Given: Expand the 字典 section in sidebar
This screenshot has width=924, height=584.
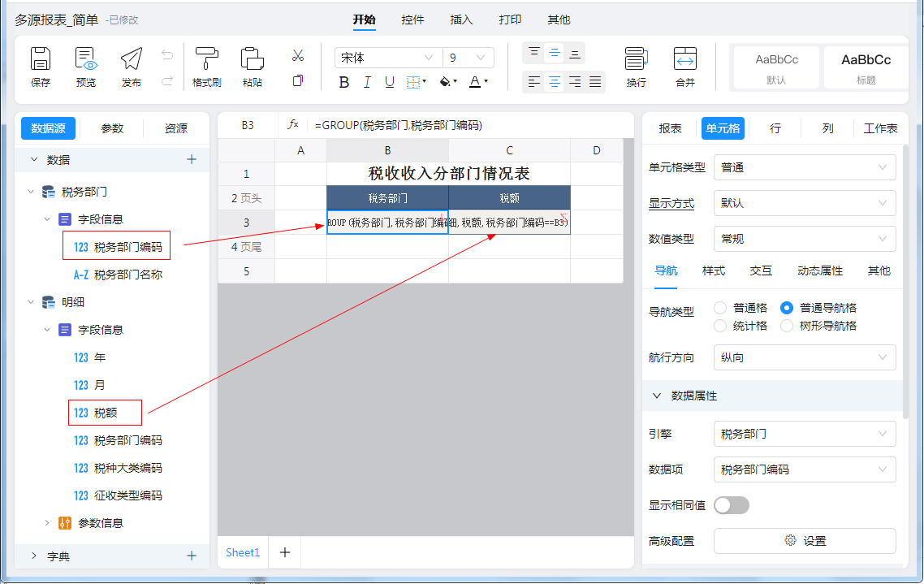Looking at the screenshot, I should pyautogui.click(x=33, y=556).
